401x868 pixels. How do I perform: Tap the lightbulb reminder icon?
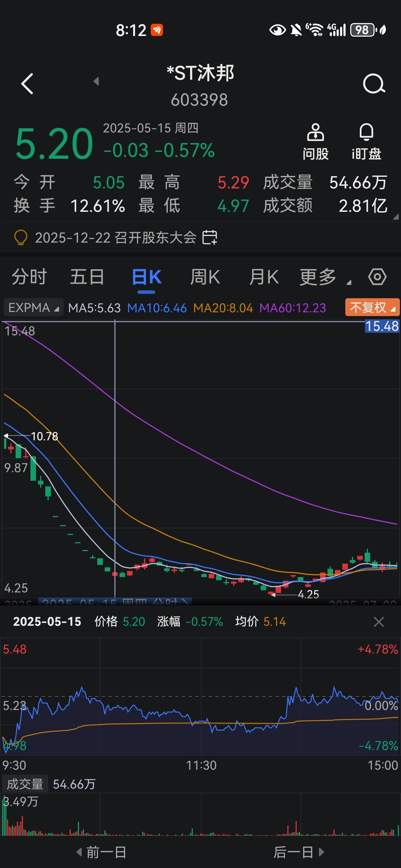pos(21,237)
